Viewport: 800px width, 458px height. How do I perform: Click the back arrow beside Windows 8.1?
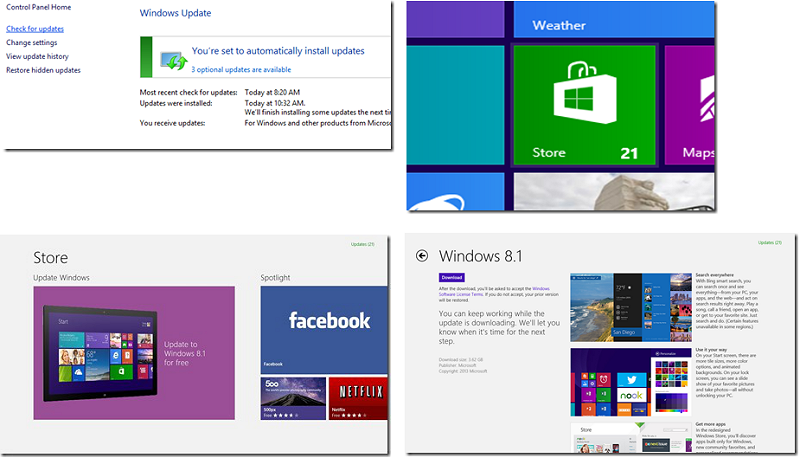422,256
